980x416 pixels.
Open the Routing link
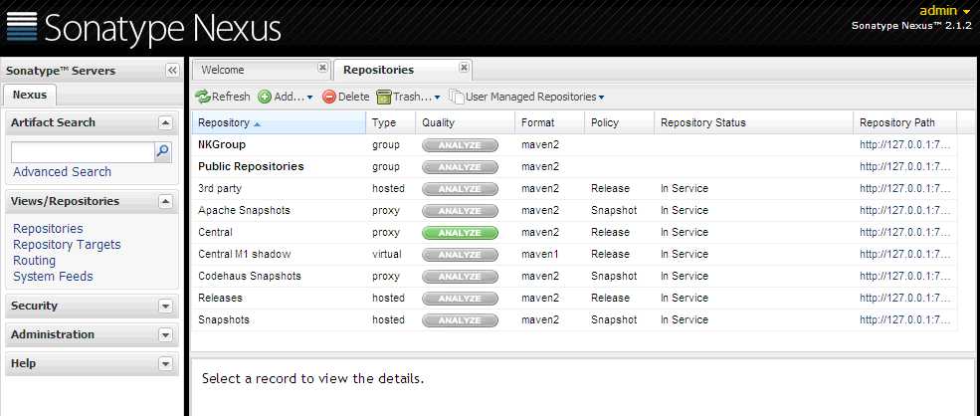(35, 260)
